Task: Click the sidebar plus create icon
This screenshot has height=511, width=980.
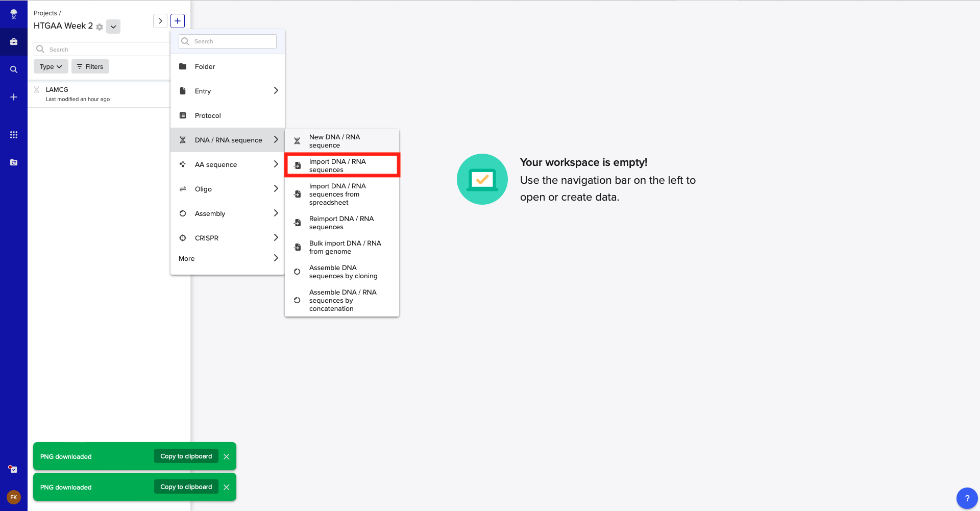Action: 14,97
